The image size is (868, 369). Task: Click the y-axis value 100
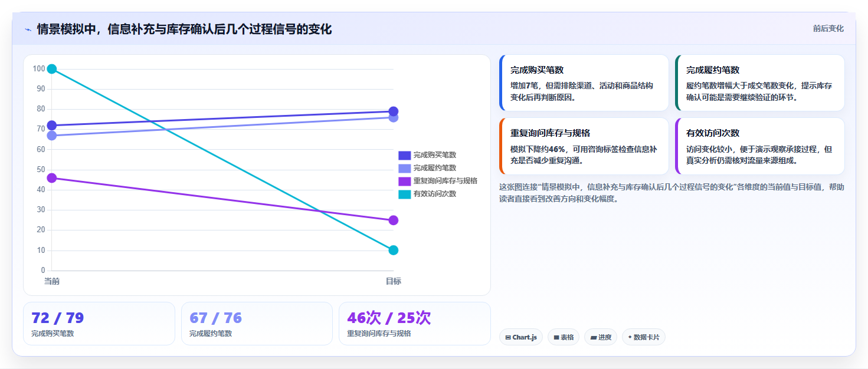(39, 69)
